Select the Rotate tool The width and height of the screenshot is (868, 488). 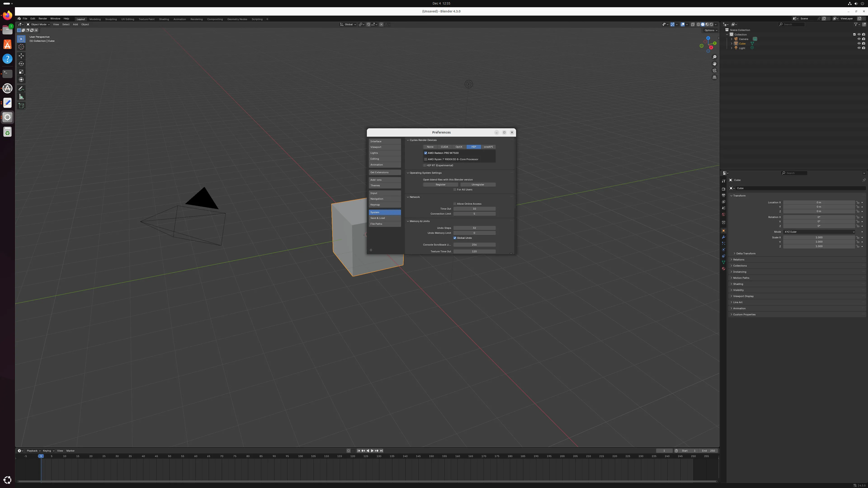pyautogui.click(x=21, y=64)
